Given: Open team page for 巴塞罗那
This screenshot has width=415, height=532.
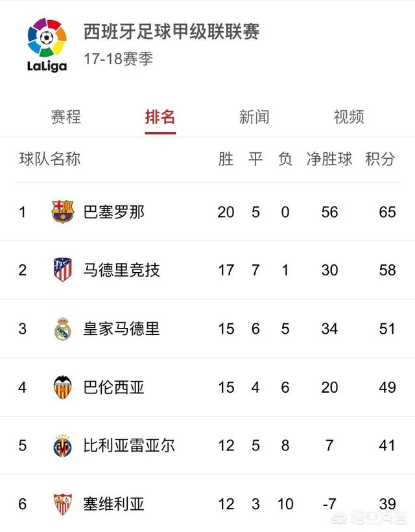Looking at the screenshot, I should click(114, 212).
